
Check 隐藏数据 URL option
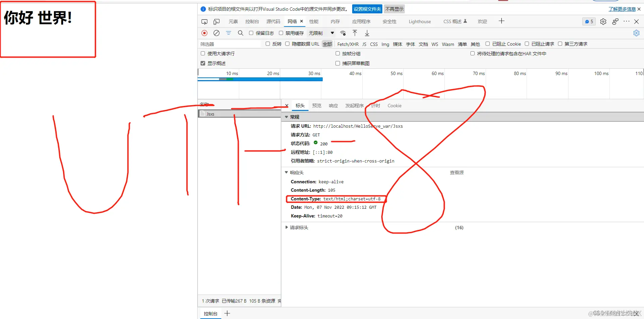(x=287, y=44)
